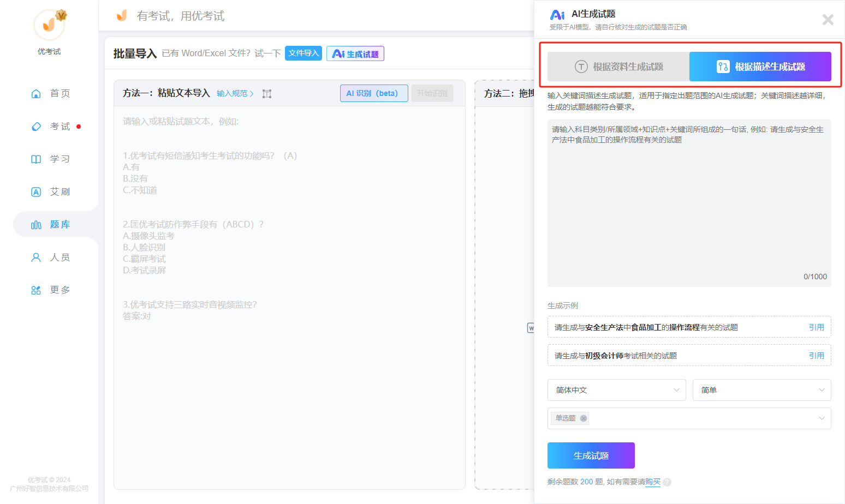Image resolution: width=845 pixels, height=504 pixels.
Task: Click 引用 for 初级会计师 example
Action: coord(817,356)
